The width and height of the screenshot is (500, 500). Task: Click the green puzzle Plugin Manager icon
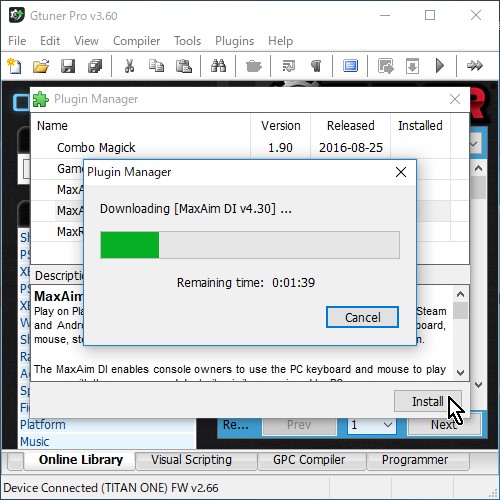click(40, 99)
